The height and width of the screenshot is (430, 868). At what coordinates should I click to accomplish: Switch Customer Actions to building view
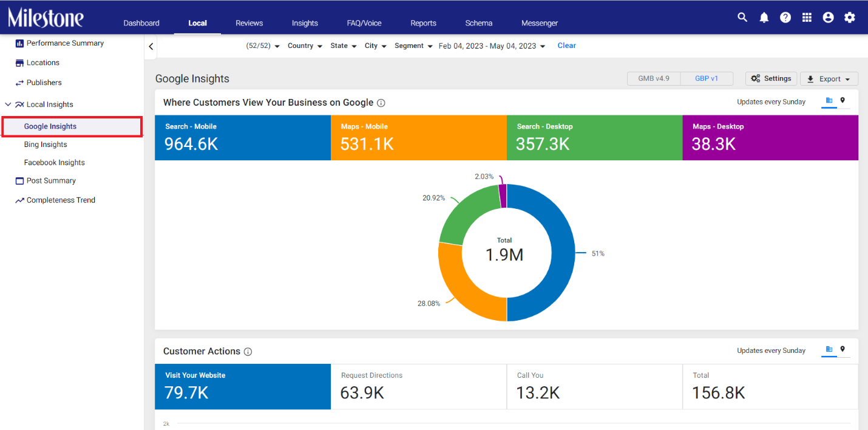(829, 349)
